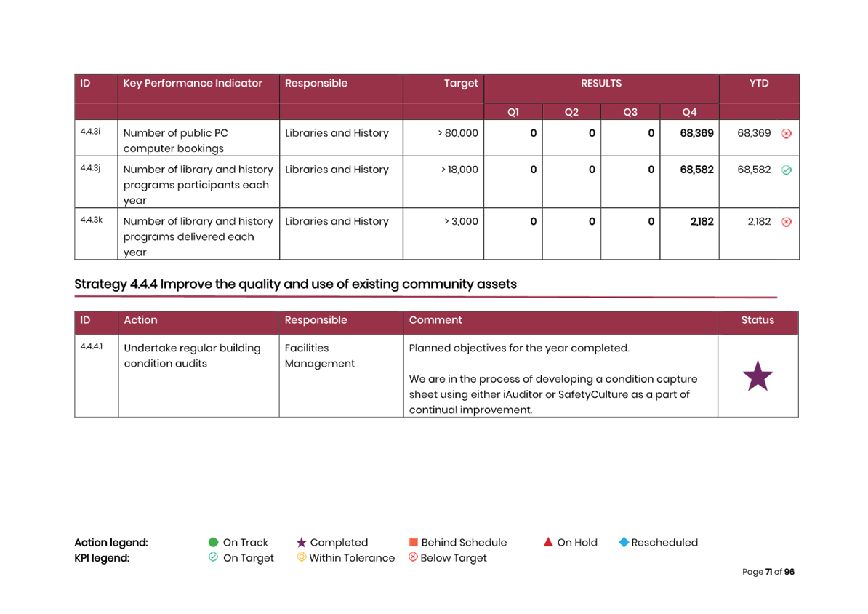Click the Below Target legend icon
The width and height of the screenshot is (868, 614).
click(413, 558)
